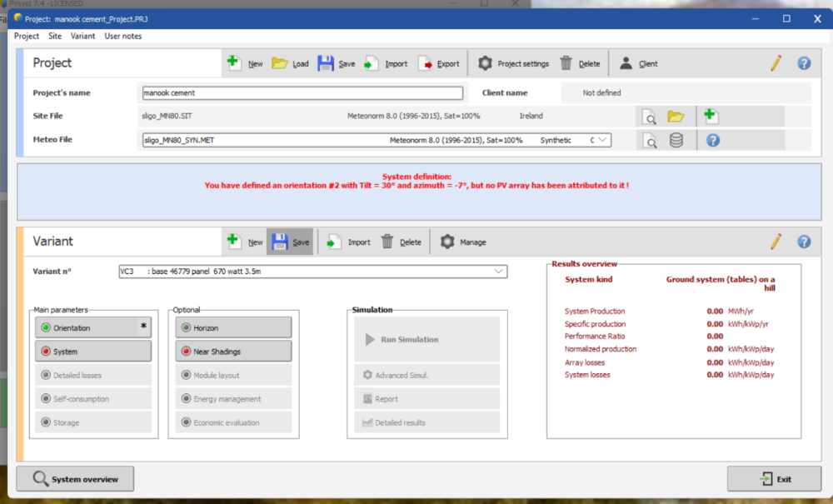Click Manage variant gear icon
This screenshot has height=504, width=833.
point(447,242)
